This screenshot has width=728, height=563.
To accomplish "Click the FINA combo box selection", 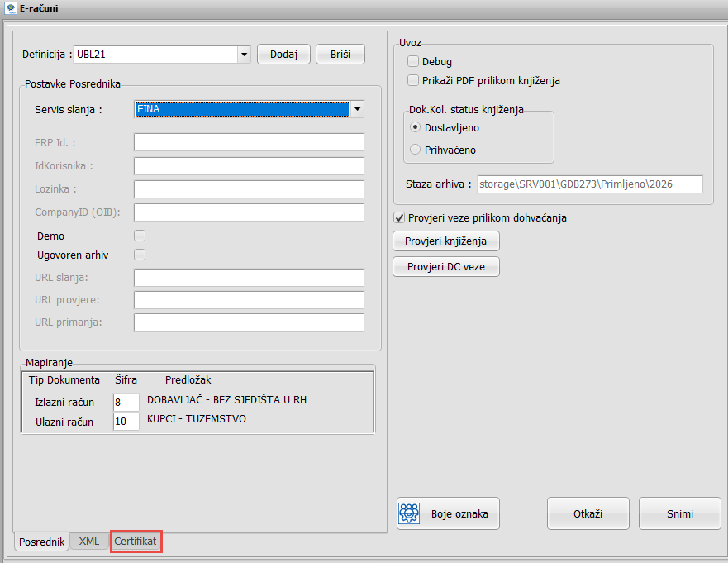I will pos(241,109).
